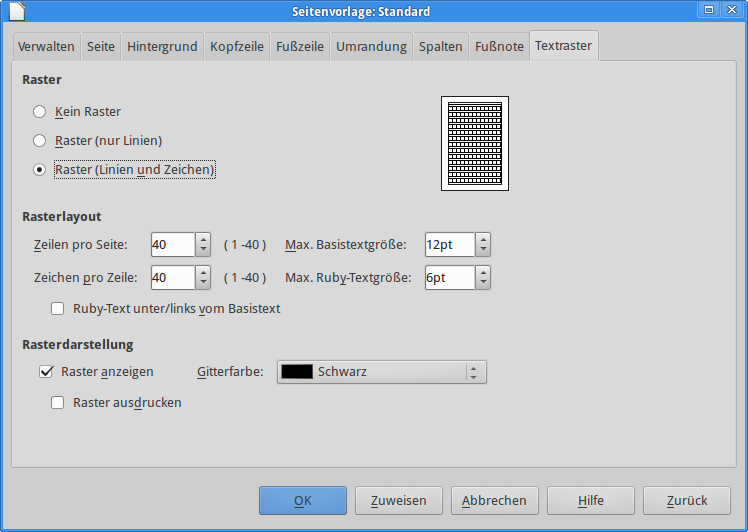Enable Raster ausdrucken checkbox
The height and width of the screenshot is (532, 748).
point(58,403)
